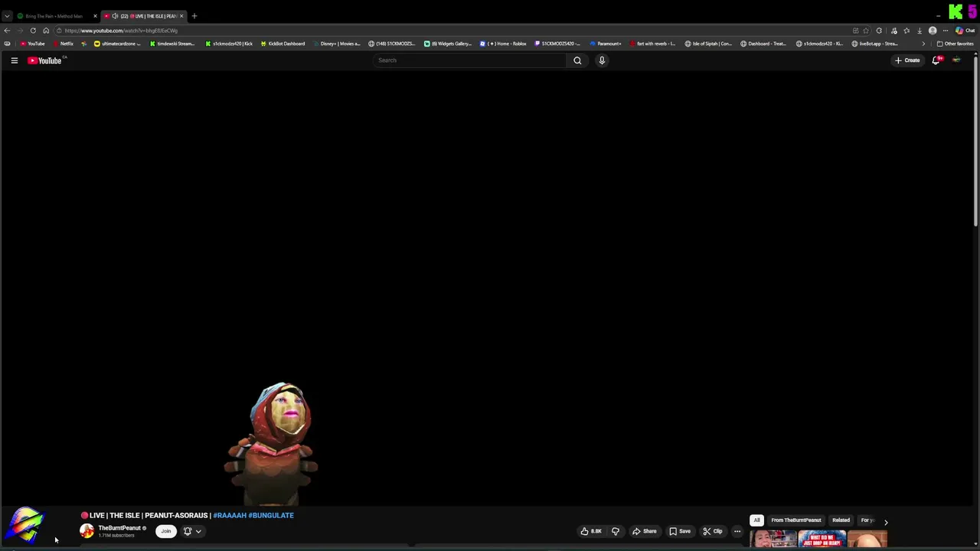Viewport: 980px width, 551px height.
Task: Click the #BUNGULATE hashtag link
Action: 271,515
